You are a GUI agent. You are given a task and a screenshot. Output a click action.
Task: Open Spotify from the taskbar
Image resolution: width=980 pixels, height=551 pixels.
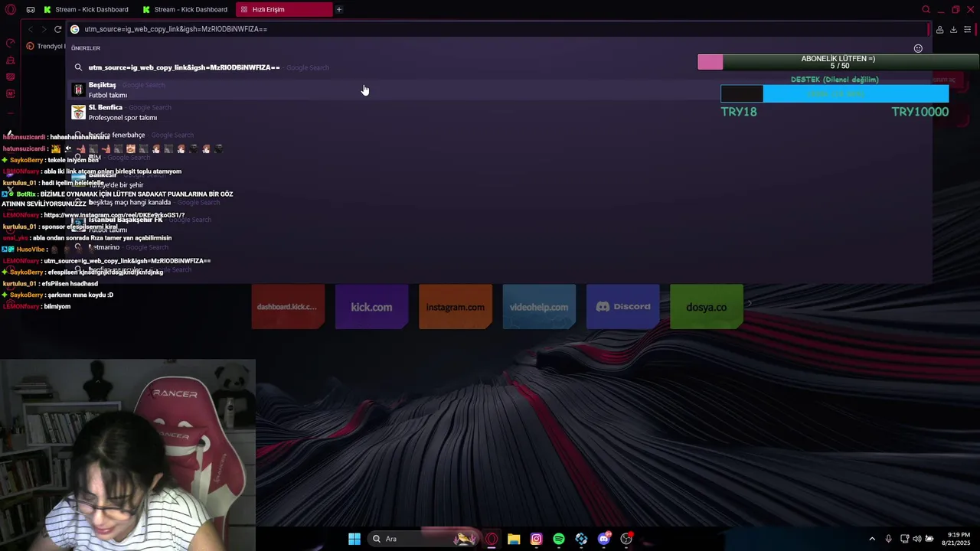tap(559, 539)
